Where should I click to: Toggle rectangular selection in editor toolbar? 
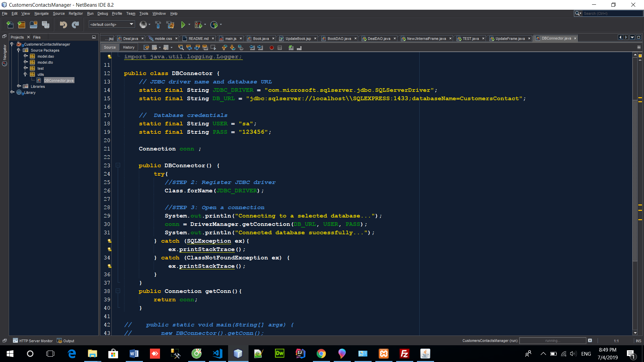[x=213, y=48]
